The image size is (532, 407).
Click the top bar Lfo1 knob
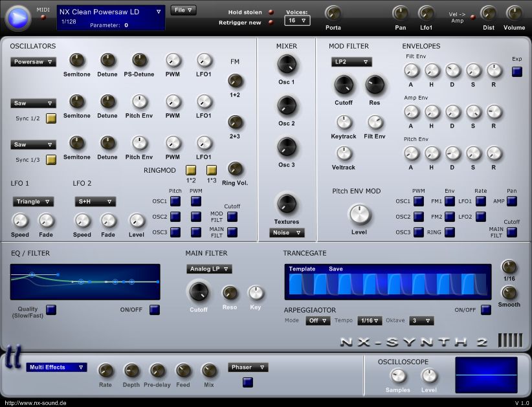click(x=426, y=14)
